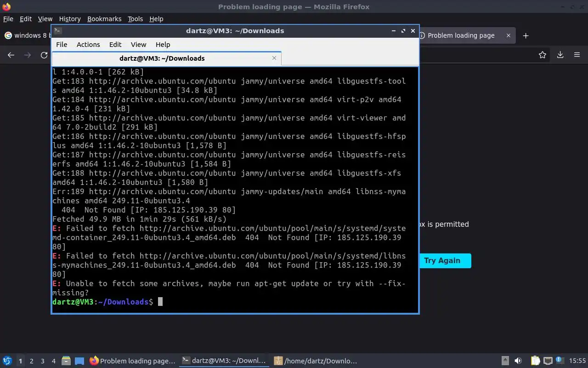588x368 pixels.
Task: Open Firefox Bookmarks menu
Action: tap(104, 19)
